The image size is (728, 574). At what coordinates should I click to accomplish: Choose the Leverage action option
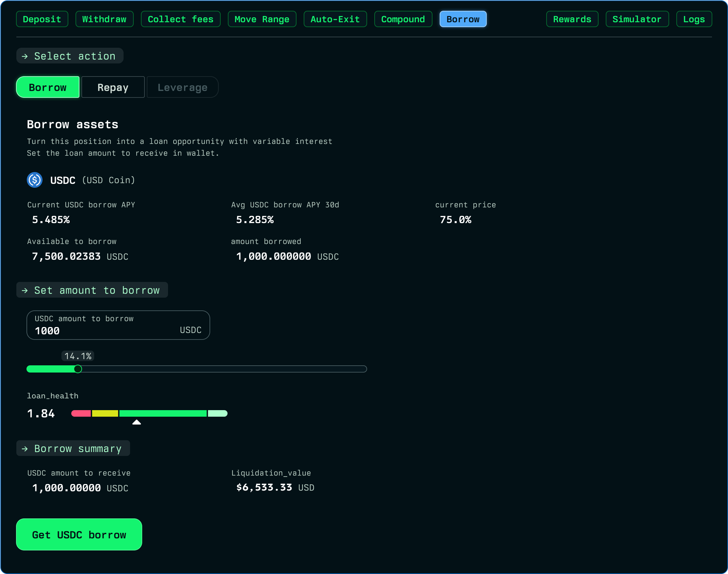[x=182, y=87]
